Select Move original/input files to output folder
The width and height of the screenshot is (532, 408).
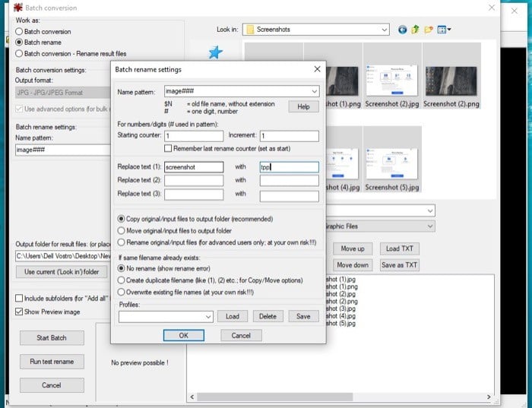coord(122,230)
